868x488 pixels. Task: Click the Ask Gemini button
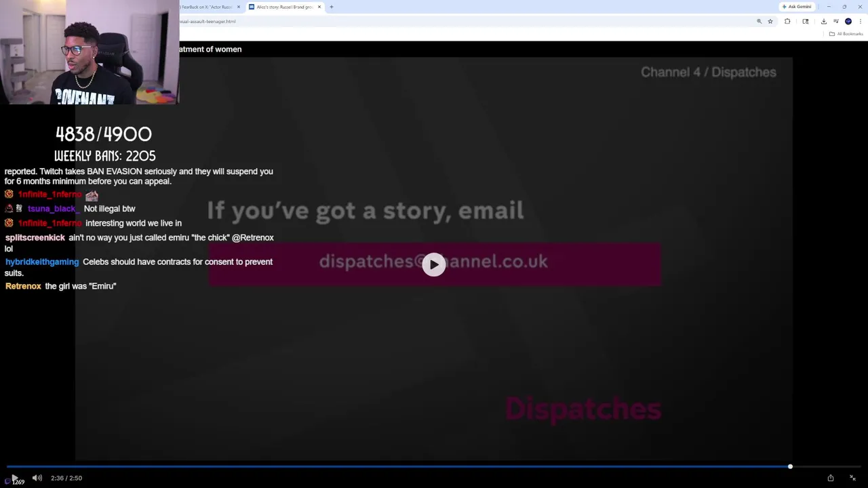pyautogui.click(x=797, y=7)
